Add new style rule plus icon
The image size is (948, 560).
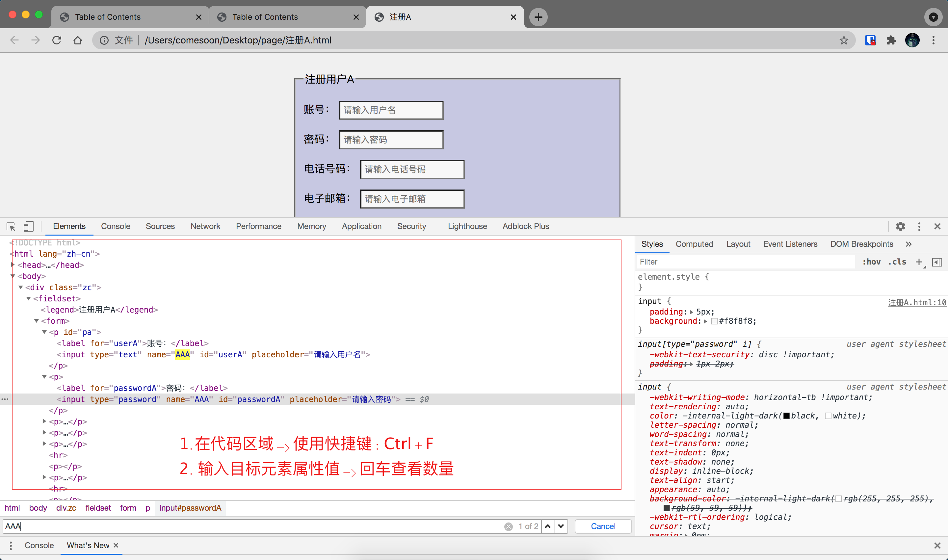(919, 262)
